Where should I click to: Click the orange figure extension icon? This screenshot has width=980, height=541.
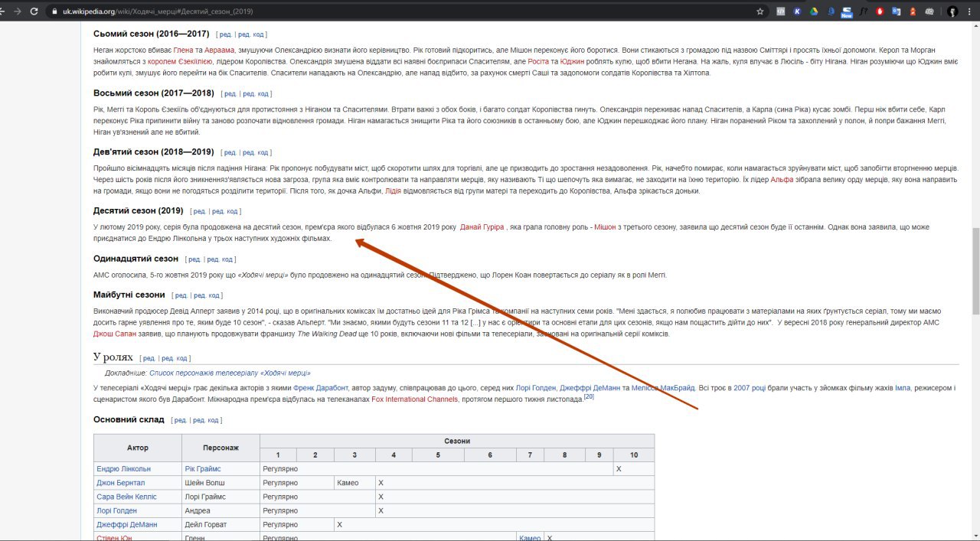[913, 11]
